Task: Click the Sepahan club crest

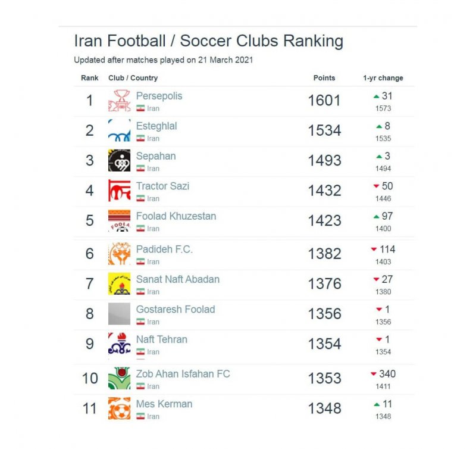Action: coord(119,160)
